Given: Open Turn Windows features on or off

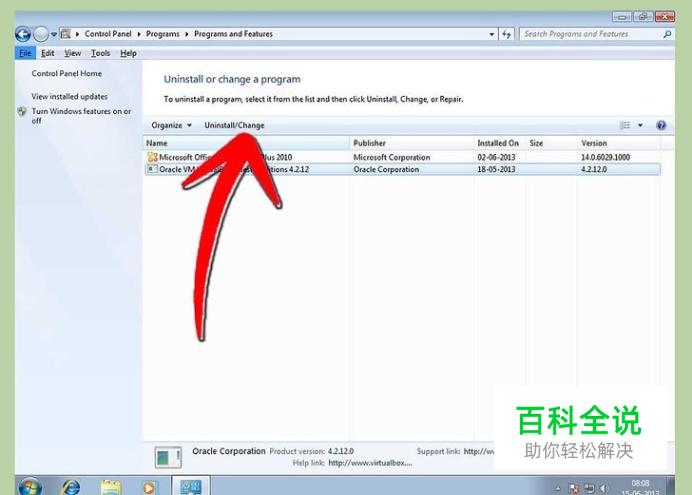Looking at the screenshot, I should tap(81, 116).
